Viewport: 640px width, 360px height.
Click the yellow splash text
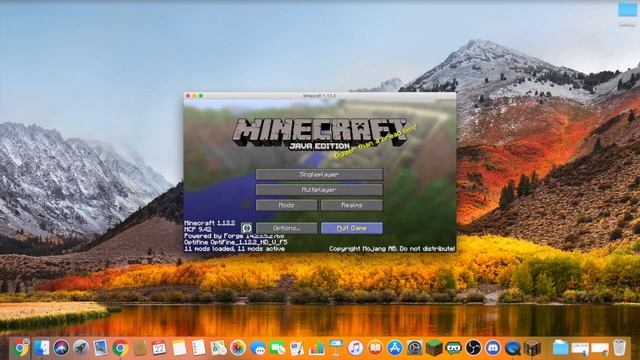pyautogui.click(x=376, y=141)
